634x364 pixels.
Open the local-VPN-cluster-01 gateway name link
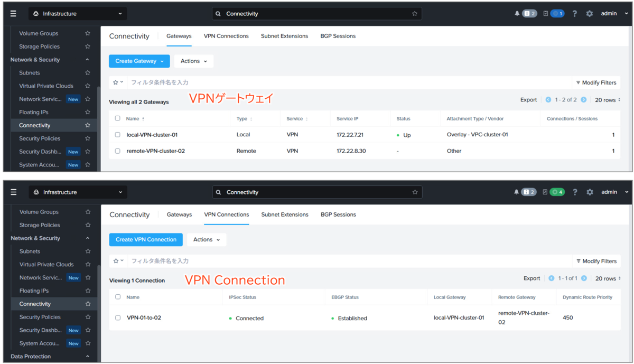[x=152, y=135]
